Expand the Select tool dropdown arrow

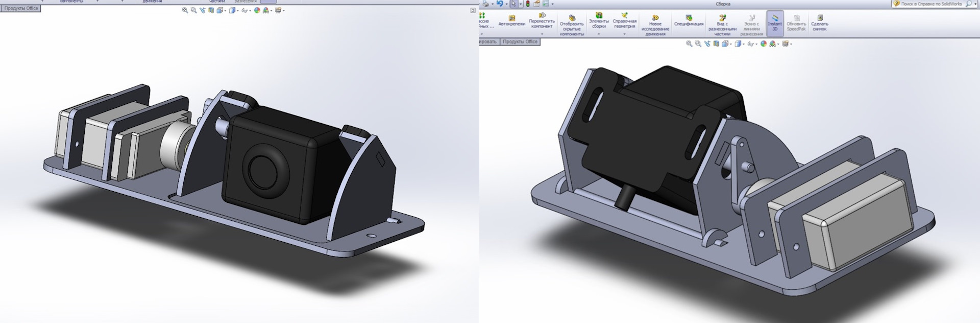click(x=521, y=4)
